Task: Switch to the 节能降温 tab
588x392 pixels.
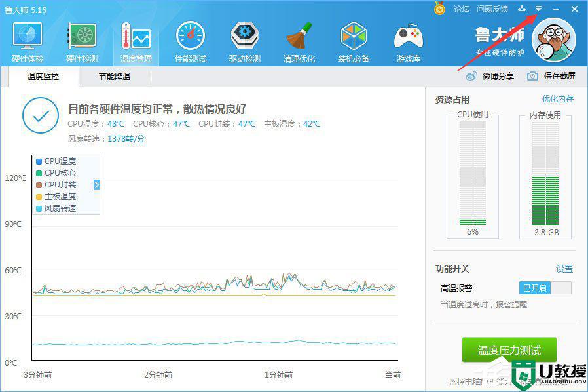Action: (x=115, y=77)
